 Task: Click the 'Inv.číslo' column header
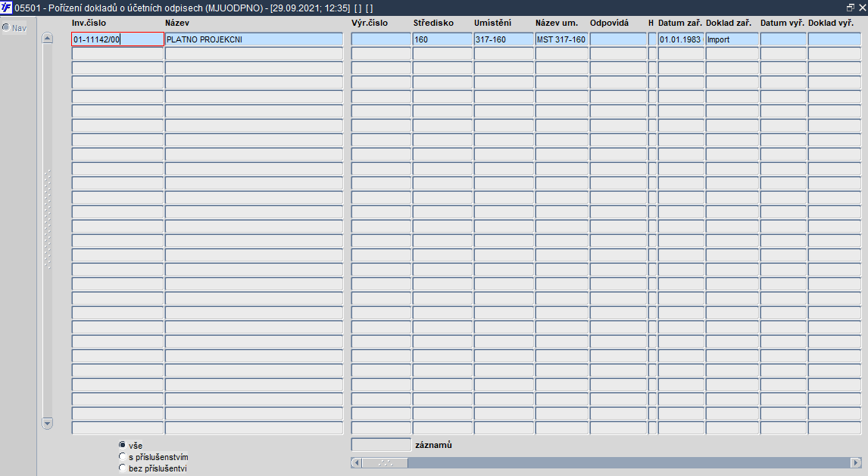pyautogui.click(x=89, y=23)
